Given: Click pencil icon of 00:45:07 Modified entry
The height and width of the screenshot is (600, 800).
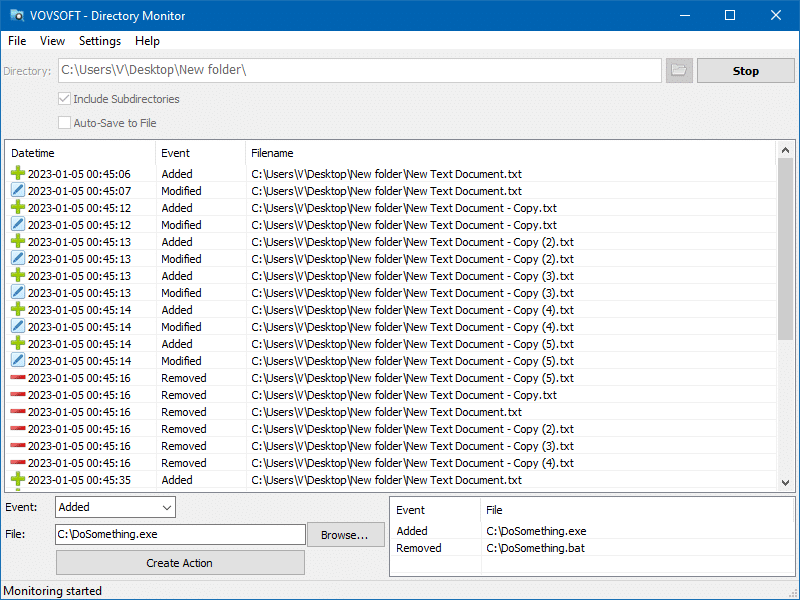Looking at the screenshot, I should tap(17, 191).
